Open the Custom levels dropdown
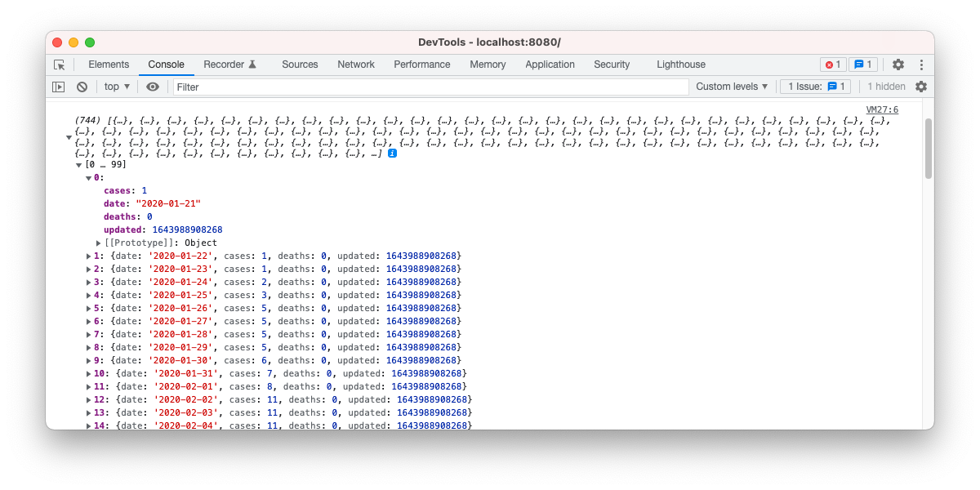This screenshot has width=980, height=490. click(732, 87)
